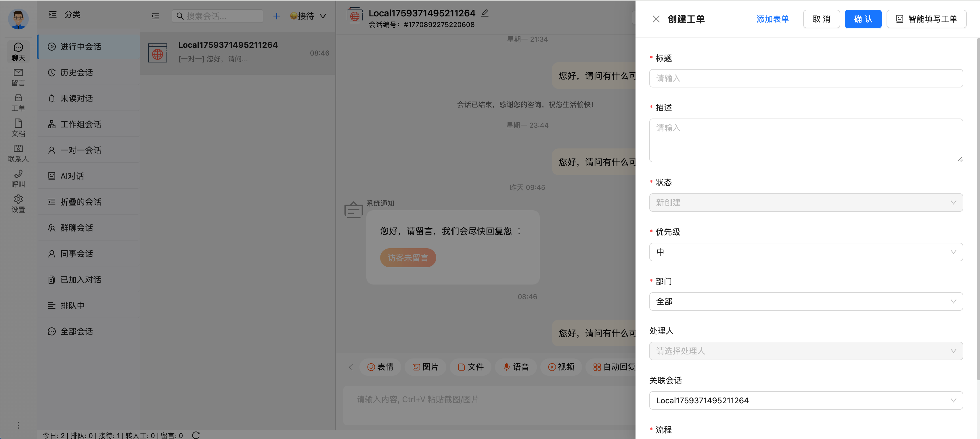Open the 呼叫 call panel
This screenshot has width=980, height=439.
point(18,178)
